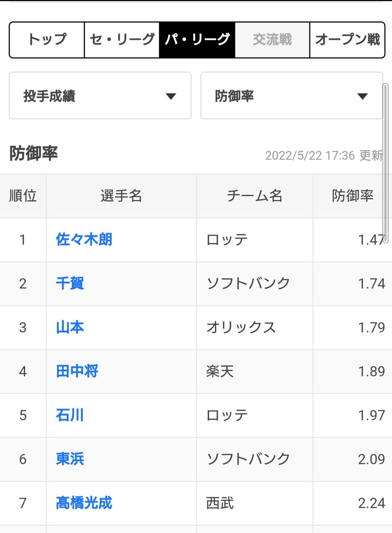Switch to the トップ tab
This screenshot has height=533, width=392.
point(47,40)
